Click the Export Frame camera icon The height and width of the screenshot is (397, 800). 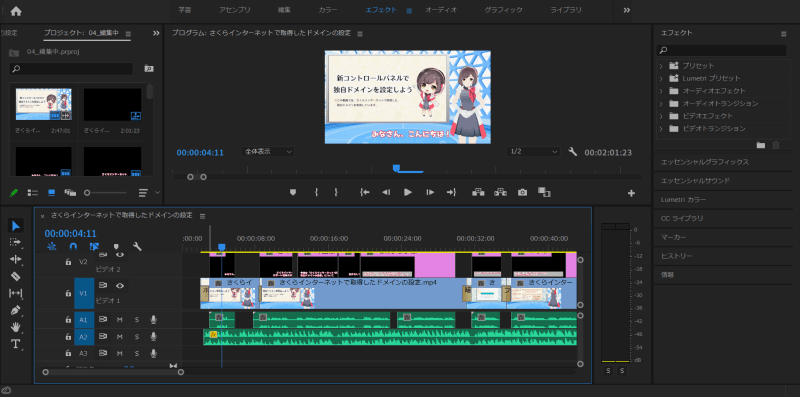[x=522, y=192]
